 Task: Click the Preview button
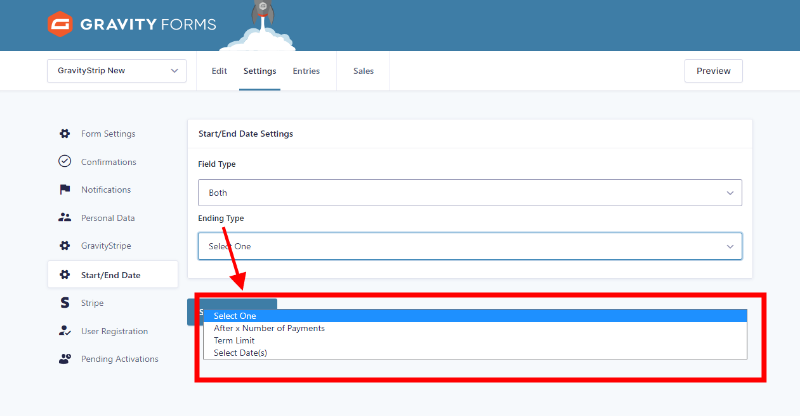(x=713, y=71)
